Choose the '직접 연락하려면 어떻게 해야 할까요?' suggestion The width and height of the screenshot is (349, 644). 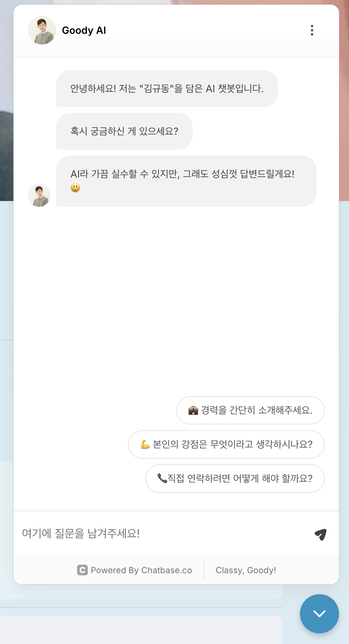[x=235, y=479]
